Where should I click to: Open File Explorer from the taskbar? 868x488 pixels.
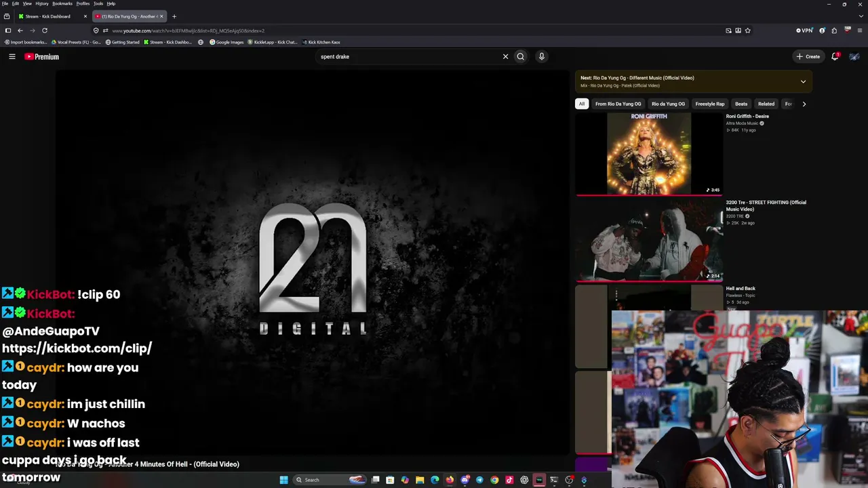[420, 480]
